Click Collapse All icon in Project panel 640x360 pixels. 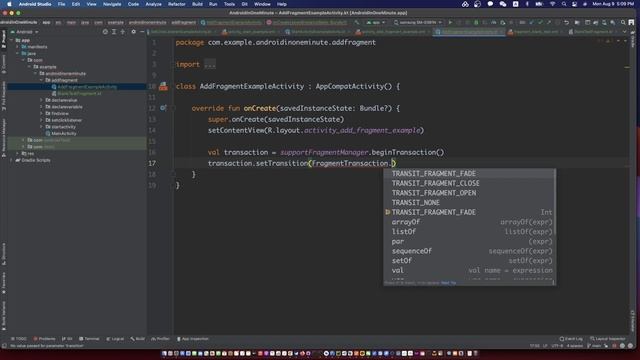tap(122, 31)
